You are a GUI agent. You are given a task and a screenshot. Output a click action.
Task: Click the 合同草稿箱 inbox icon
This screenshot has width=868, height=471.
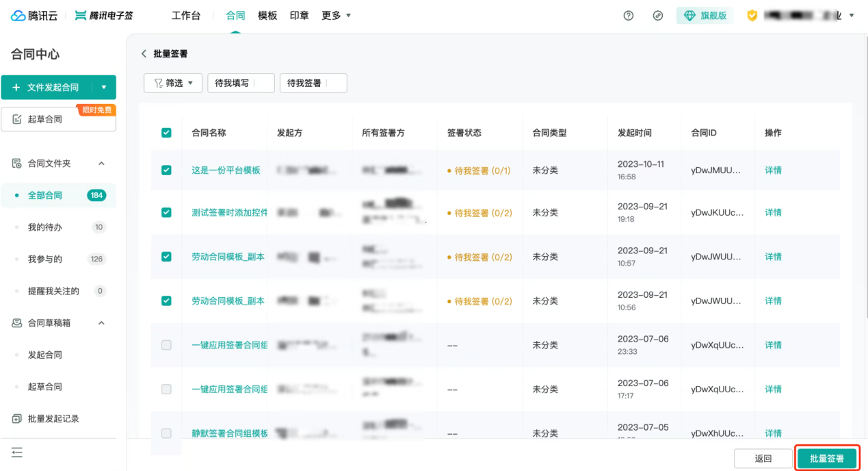[x=17, y=323]
